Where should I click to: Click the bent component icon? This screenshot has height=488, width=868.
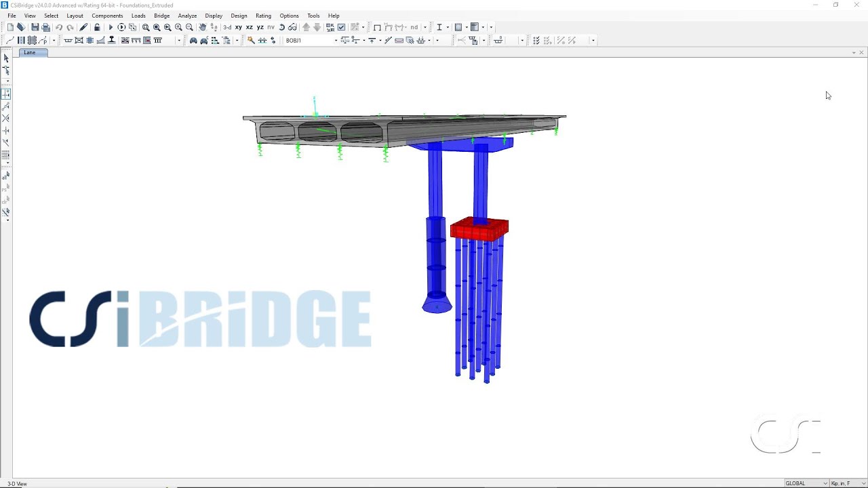(x=157, y=41)
